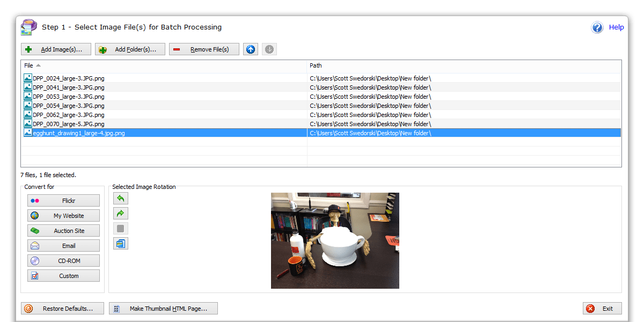This screenshot has height=322, width=644.
Task: Select file DPP_0070_large-5.JPG.png
Action: tap(68, 124)
